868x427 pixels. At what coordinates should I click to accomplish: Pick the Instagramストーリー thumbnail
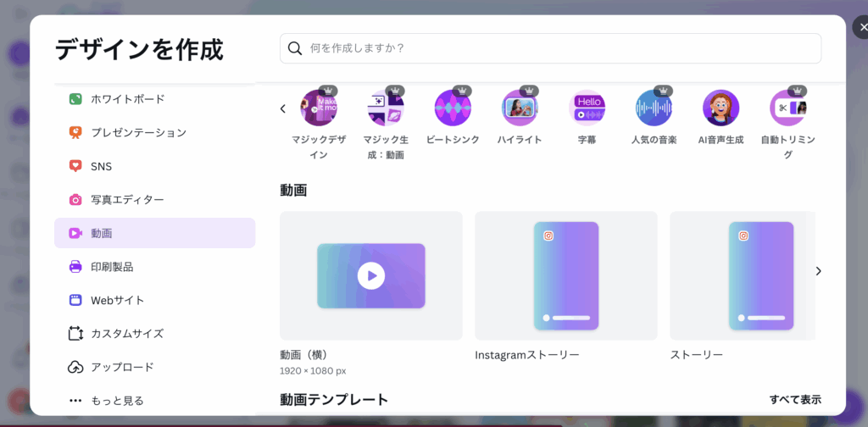tap(565, 275)
